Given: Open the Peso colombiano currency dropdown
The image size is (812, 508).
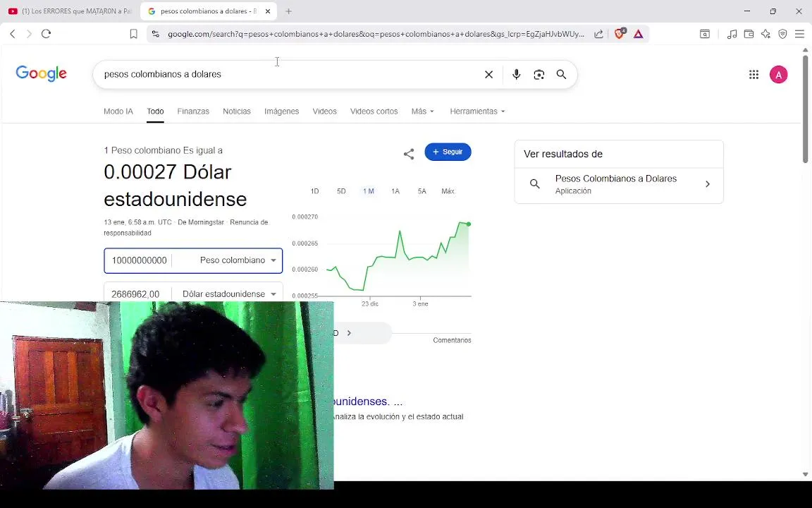Looking at the screenshot, I should coord(238,260).
